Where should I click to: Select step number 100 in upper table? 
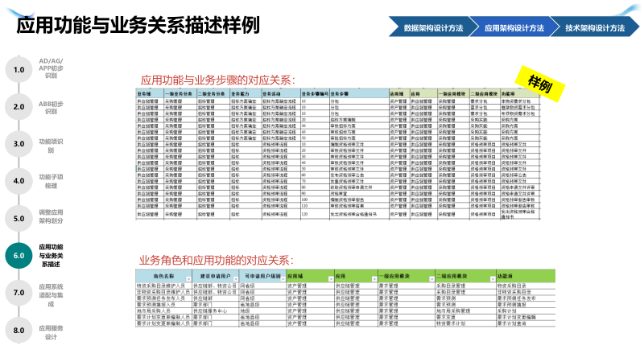click(315, 200)
